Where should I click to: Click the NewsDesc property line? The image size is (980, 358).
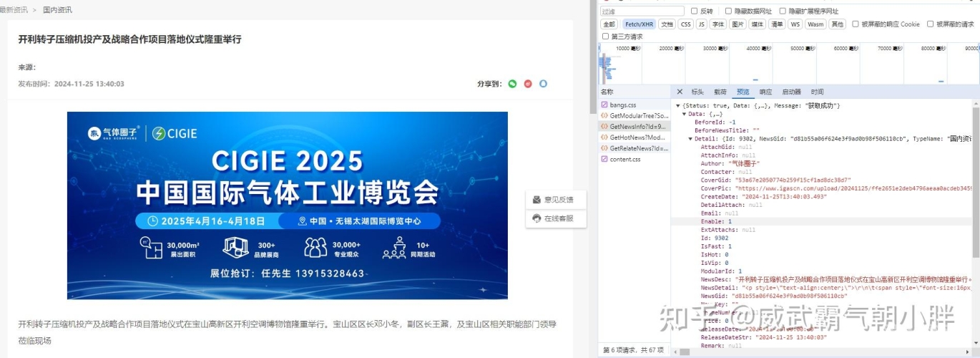pos(837,279)
